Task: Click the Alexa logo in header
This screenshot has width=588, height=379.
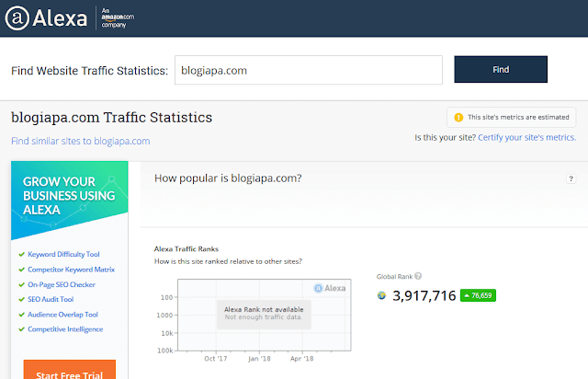Action: (x=46, y=18)
